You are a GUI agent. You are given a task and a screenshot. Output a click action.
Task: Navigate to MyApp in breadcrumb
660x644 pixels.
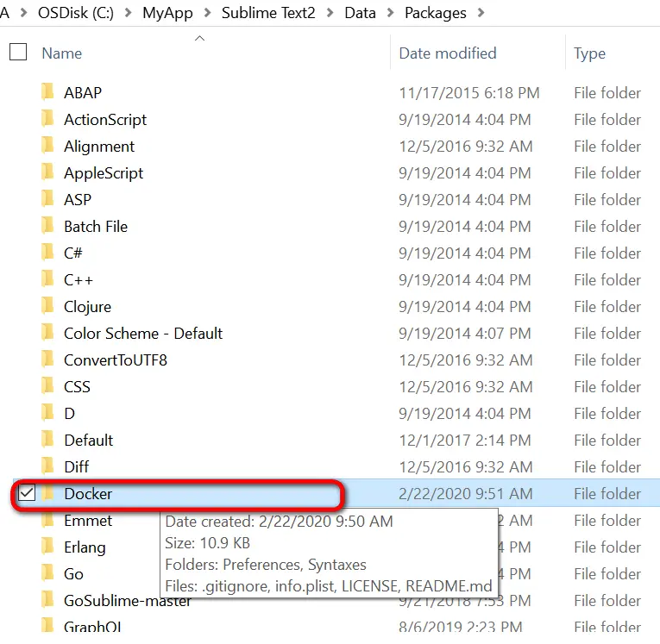coord(167,13)
